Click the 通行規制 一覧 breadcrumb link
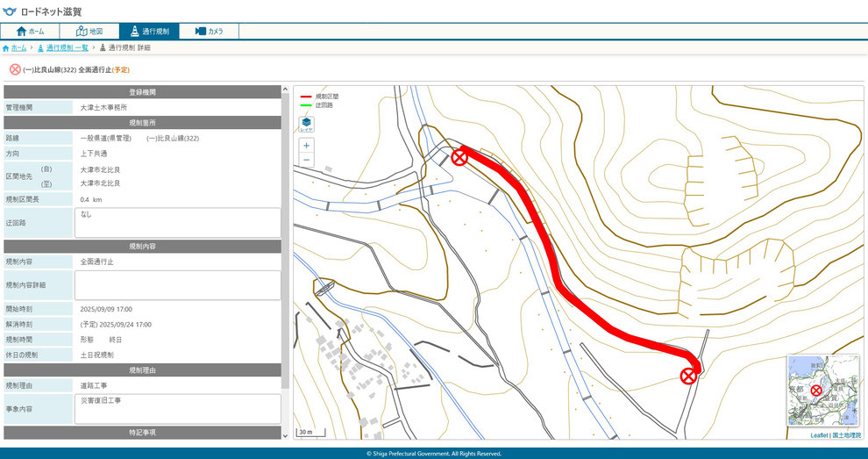 (67, 48)
